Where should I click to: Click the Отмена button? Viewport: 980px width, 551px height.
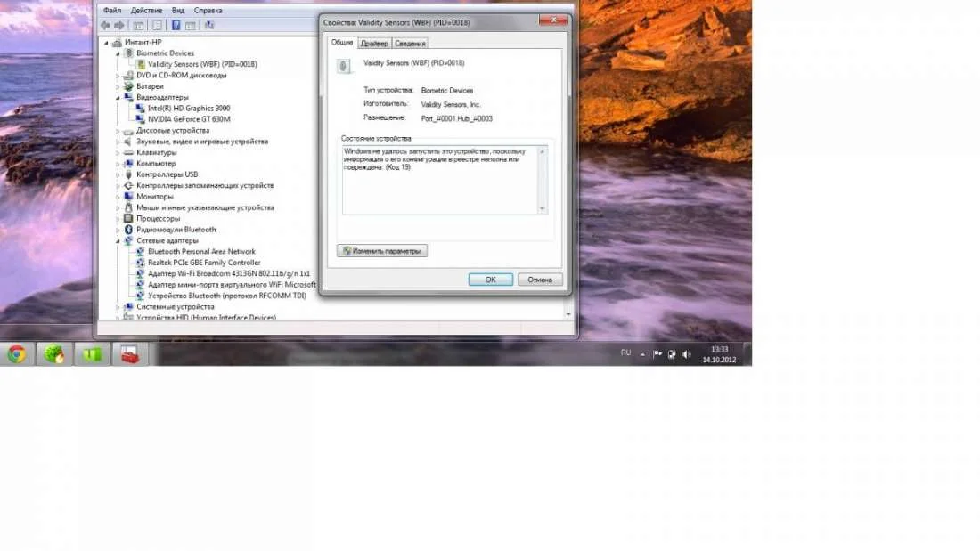tap(540, 280)
